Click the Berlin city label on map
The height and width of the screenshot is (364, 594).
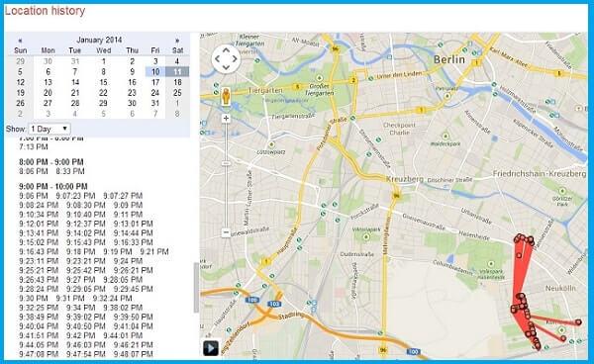point(448,59)
